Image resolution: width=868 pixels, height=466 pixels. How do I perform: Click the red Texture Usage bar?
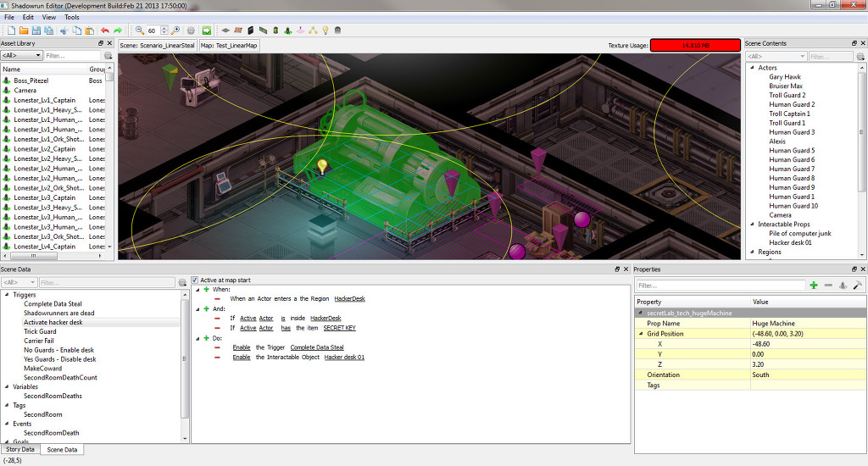(695, 46)
